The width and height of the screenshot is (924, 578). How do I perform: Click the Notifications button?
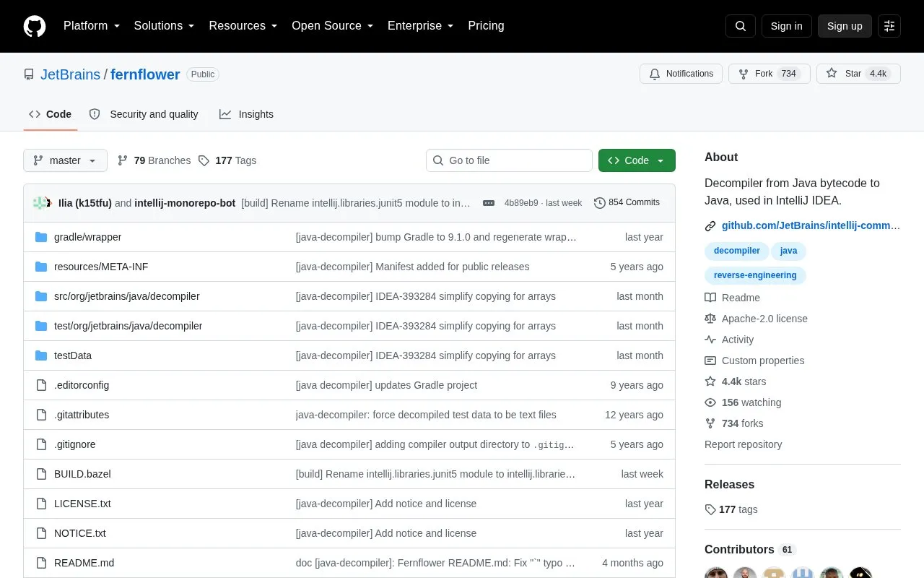tap(681, 74)
